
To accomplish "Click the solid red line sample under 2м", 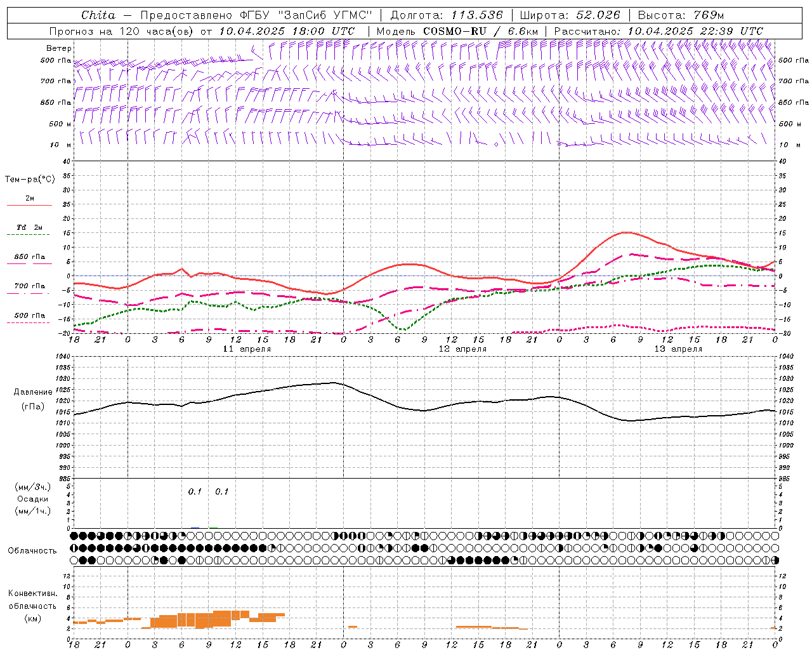I will pyautogui.click(x=29, y=205).
